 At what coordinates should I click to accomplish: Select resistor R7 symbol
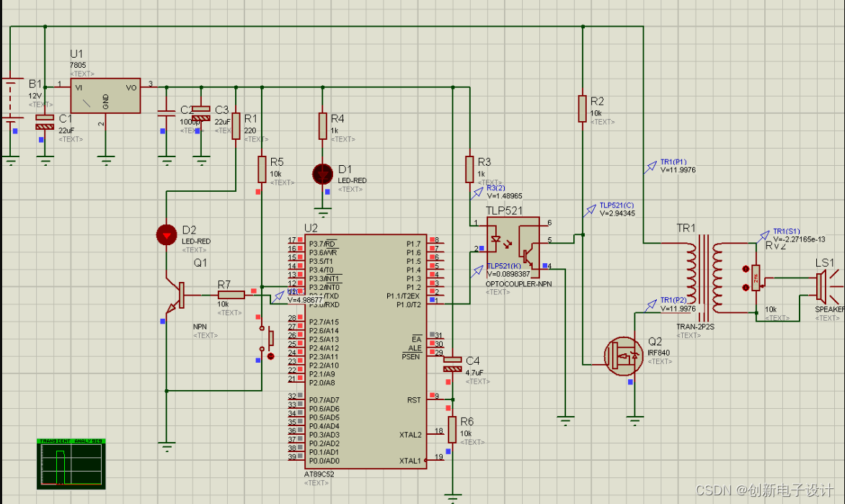[231, 295]
